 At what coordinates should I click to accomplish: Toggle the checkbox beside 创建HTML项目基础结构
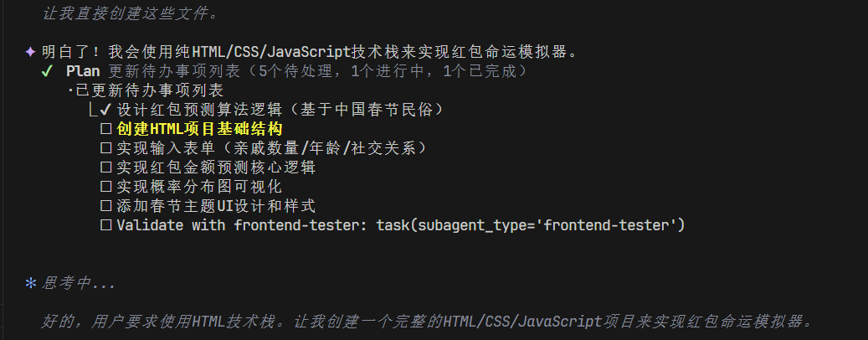pyautogui.click(x=105, y=129)
